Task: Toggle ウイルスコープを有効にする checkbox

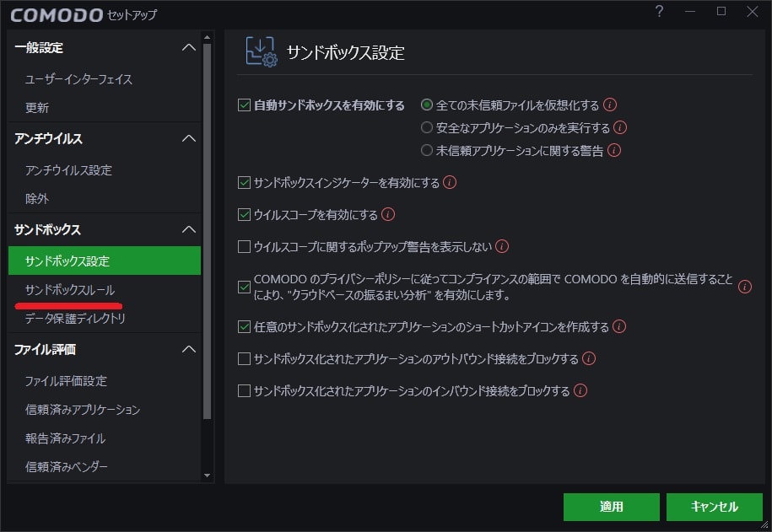Action: pyautogui.click(x=244, y=215)
